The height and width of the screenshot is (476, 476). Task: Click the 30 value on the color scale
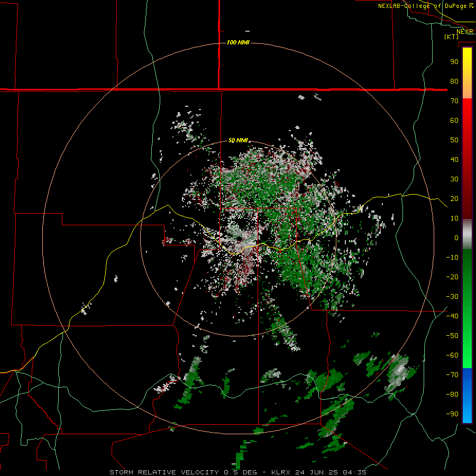tap(454, 179)
